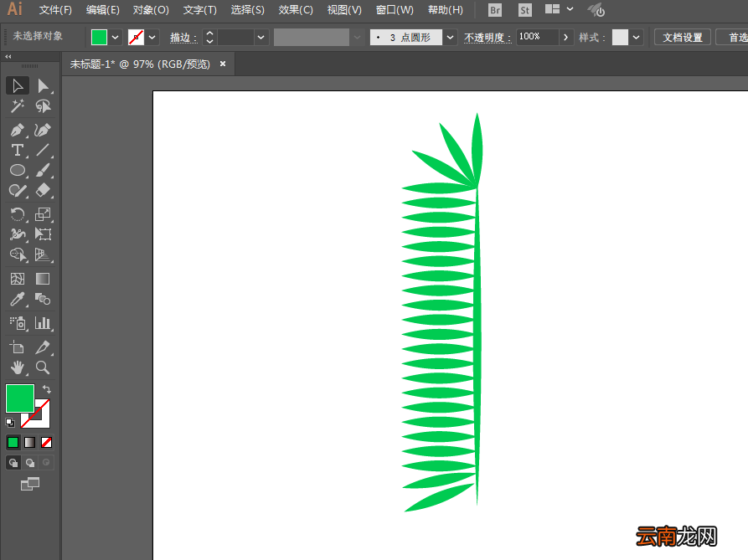Screen dimensions: 748x560
Task: Select the Pen tool
Action: pyautogui.click(x=18, y=130)
